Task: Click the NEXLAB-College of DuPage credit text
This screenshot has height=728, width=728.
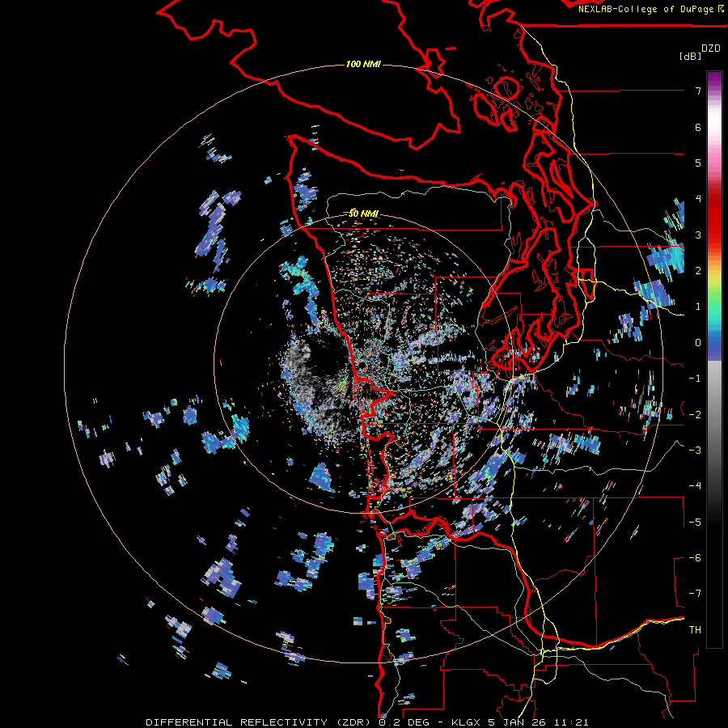Action: pyautogui.click(x=647, y=9)
